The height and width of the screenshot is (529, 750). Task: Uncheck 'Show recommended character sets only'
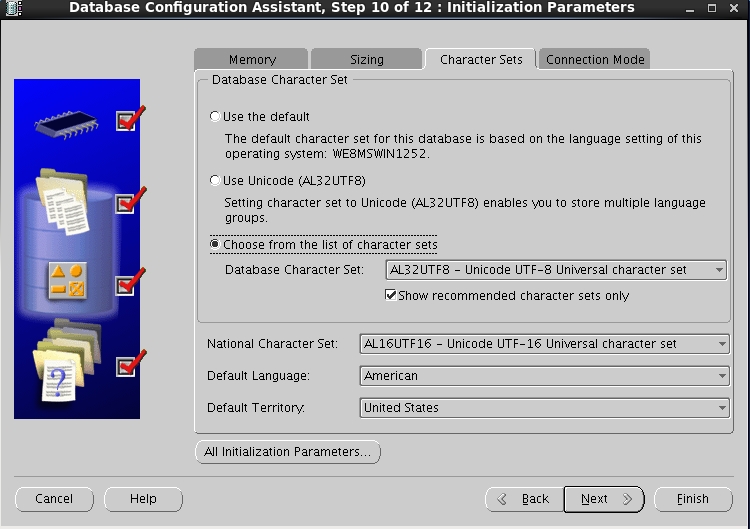391,296
